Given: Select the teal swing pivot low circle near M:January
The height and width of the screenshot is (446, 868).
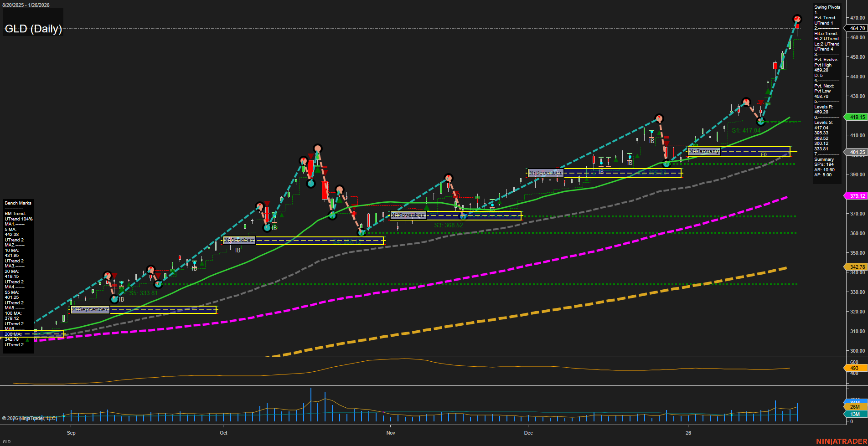Looking at the screenshot, I should [667, 164].
